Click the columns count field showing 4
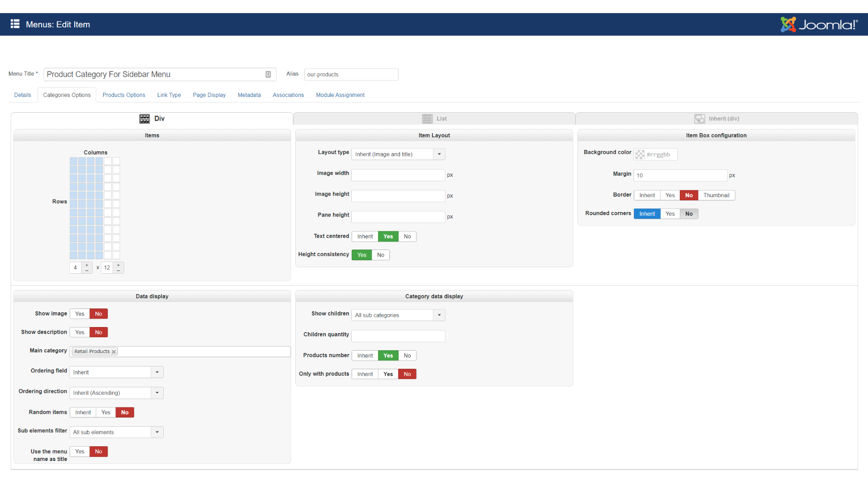The height and width of the screenshot is (501, 868). click(x=76, y=268)
